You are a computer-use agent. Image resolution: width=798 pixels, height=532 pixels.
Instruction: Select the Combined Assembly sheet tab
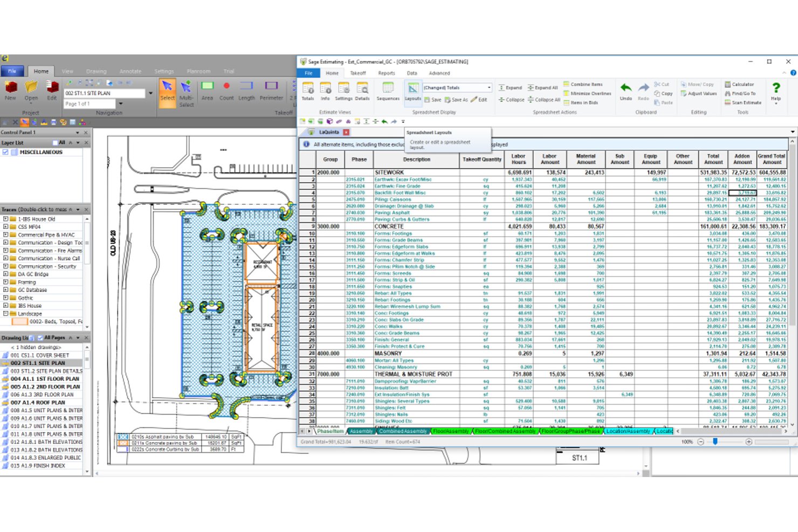(x=403, y=431)
